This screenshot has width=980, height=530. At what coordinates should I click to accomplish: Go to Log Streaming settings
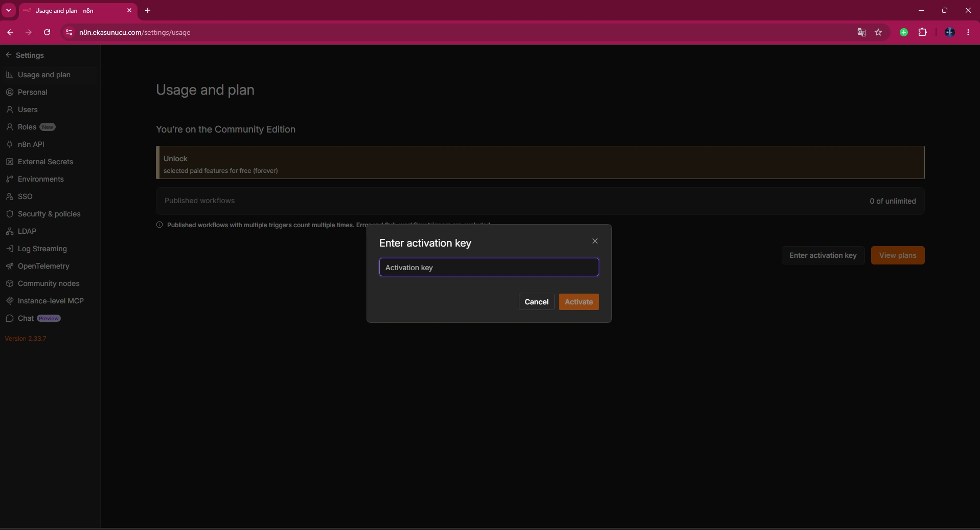(49, 249)
